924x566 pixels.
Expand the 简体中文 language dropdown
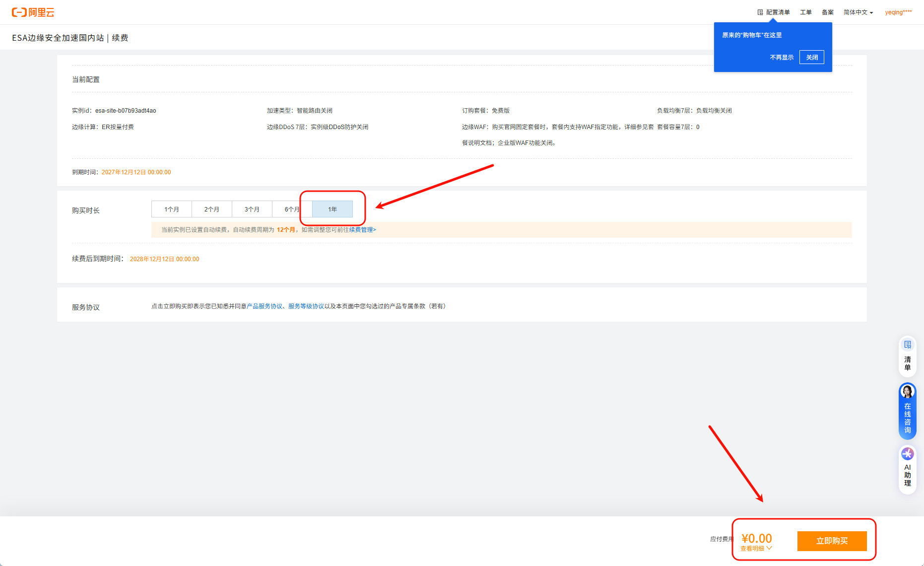pyautogui.click(x=858, y=12)
